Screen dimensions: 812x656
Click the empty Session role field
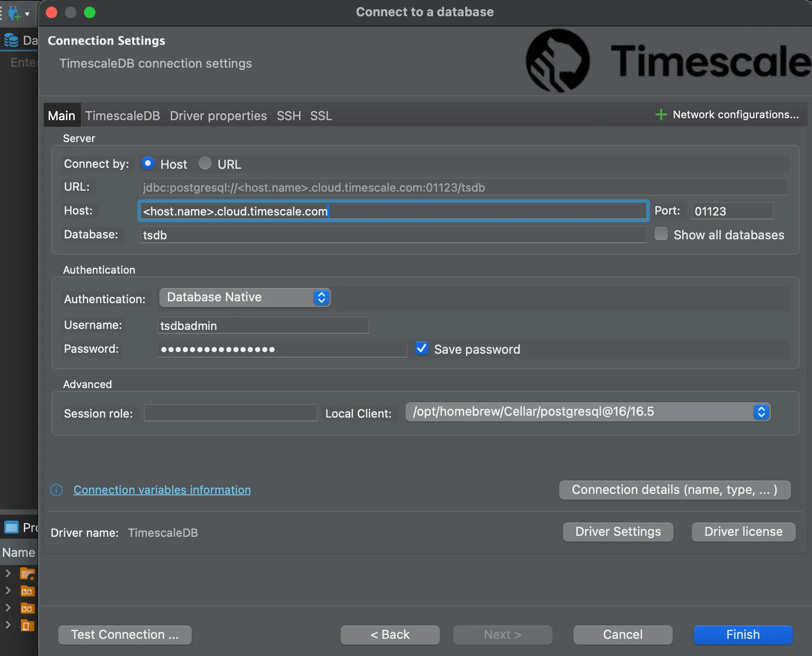[x=231, y=413]
